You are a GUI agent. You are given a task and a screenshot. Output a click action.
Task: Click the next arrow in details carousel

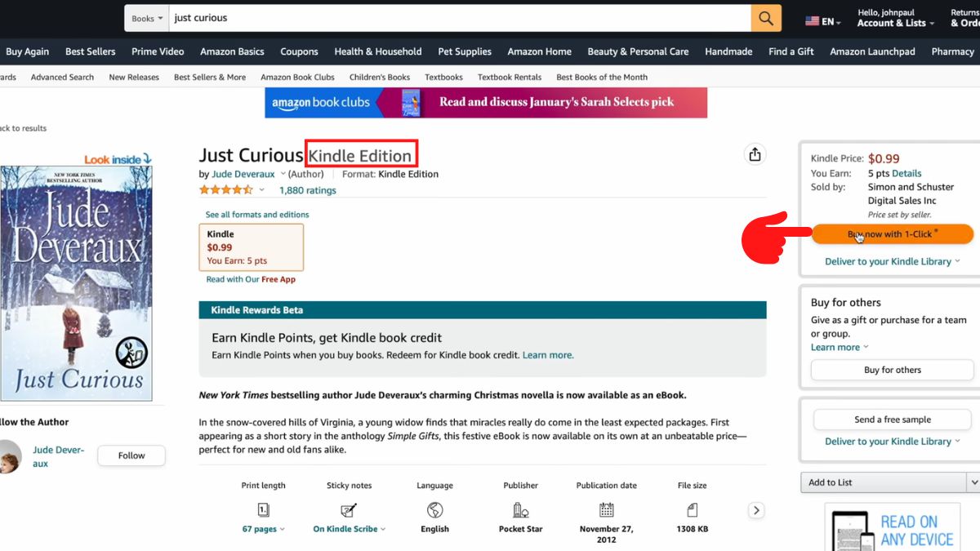(756, 510)
